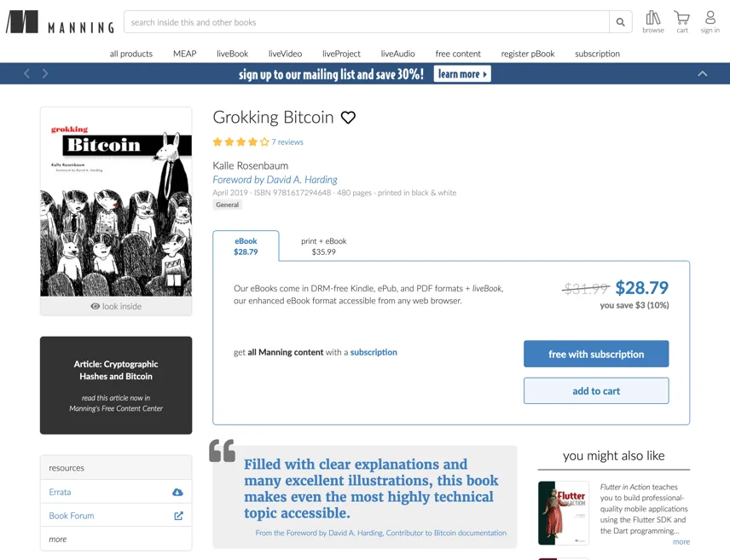
Task: Collapse the promotional banner
Action: click(703, 73)
